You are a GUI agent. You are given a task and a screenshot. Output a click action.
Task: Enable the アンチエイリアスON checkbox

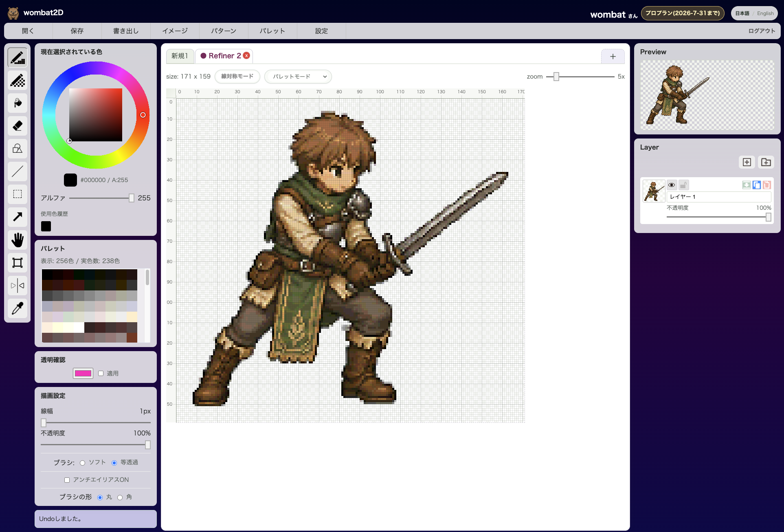tap(67, 480)
